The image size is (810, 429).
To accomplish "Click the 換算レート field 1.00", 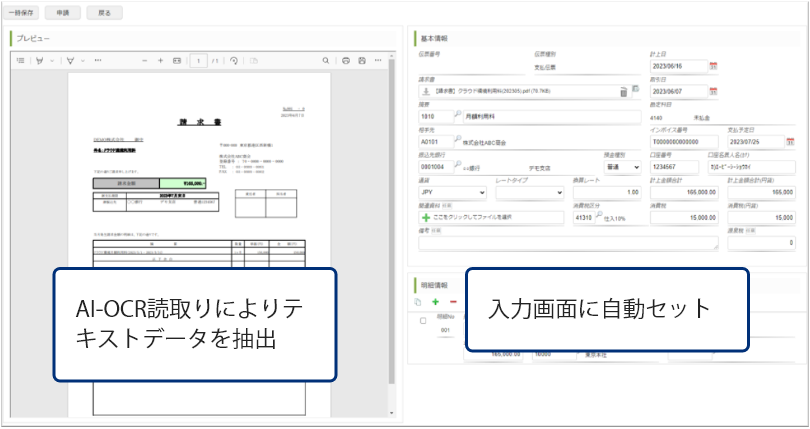I will point(607,192).
